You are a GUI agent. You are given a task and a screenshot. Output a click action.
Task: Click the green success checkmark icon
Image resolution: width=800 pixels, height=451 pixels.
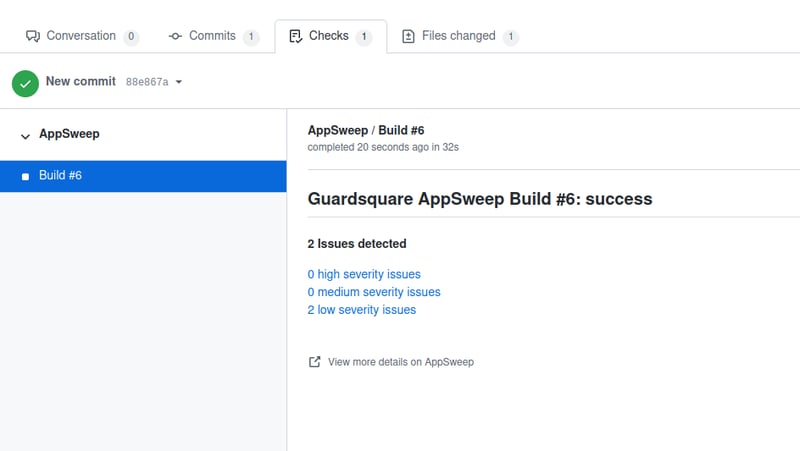[x=26, y=84]
